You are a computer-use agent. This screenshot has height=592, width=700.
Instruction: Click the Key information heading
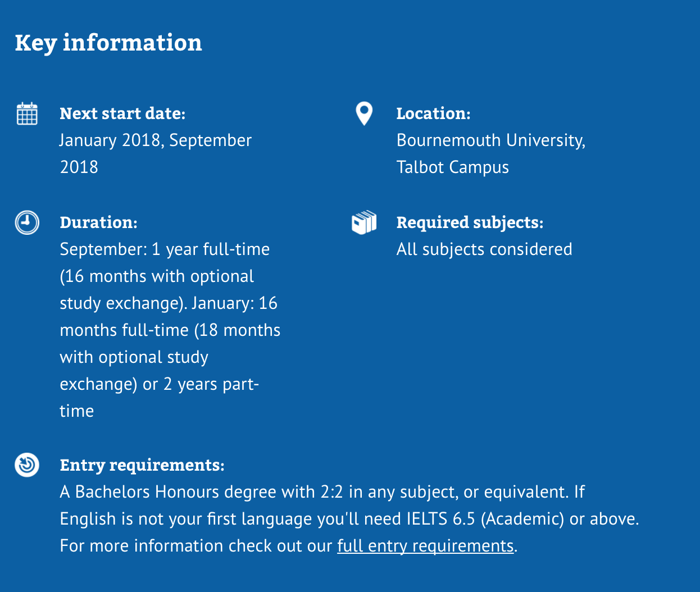click(108, 43)
